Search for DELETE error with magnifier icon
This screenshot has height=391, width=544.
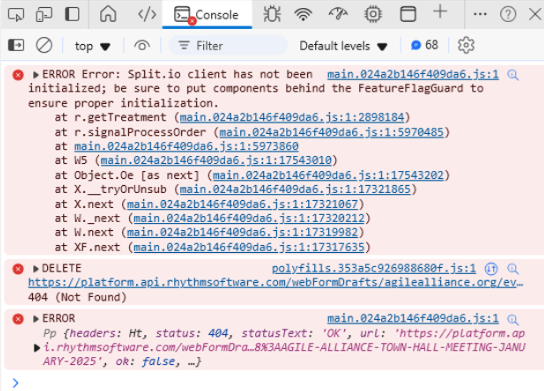click(x=513, y=269)
